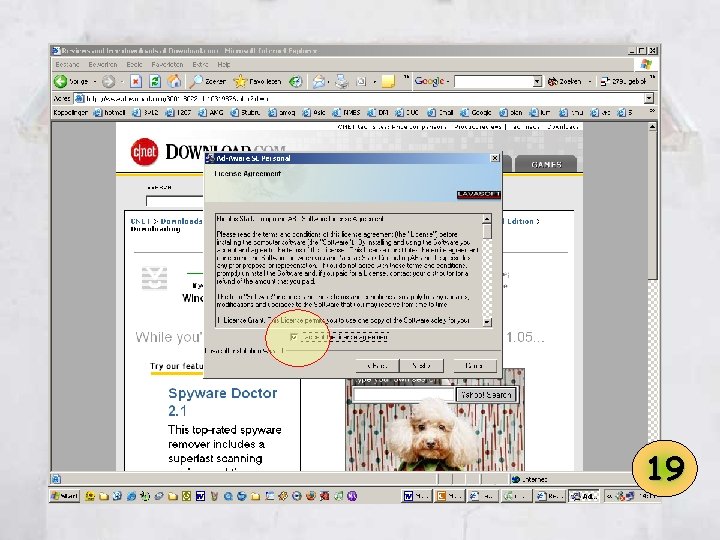
Task: Click the Print printer icon
Action: point(341,82)
